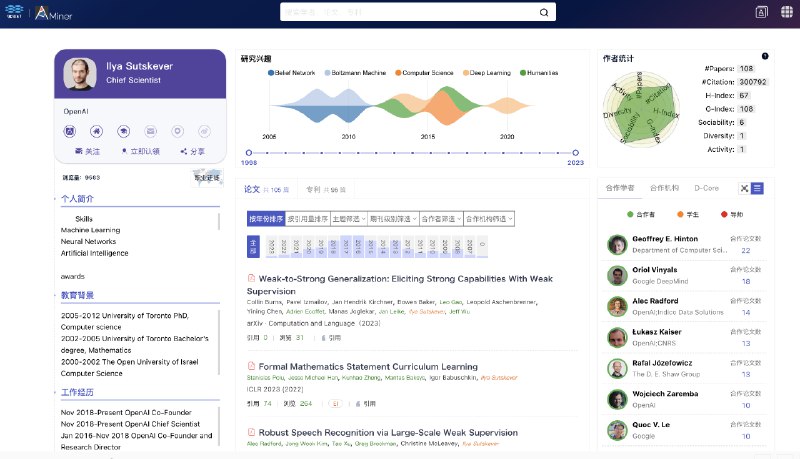
Task: Open Geoffrey E. Hinton's name link
Action: click(x=665, y=239)
